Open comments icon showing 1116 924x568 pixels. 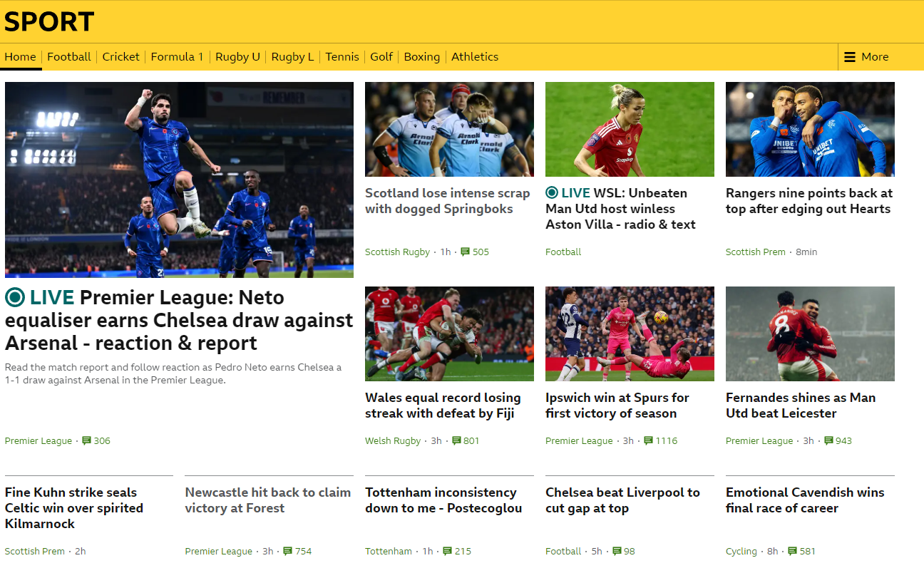(649, 440)
